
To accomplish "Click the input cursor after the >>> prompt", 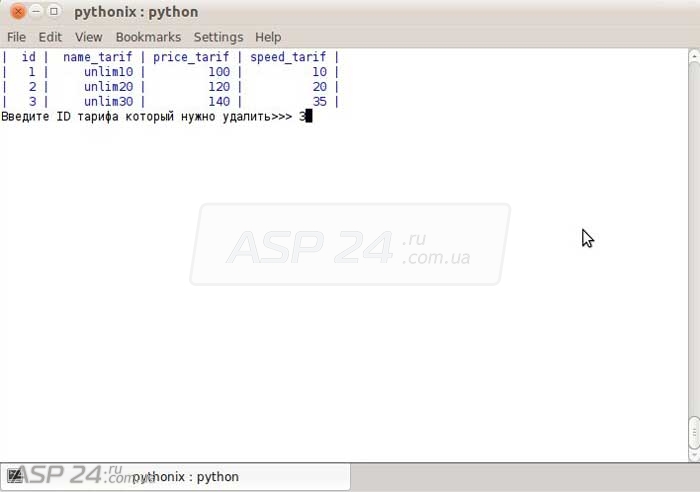I will (309, 116).
